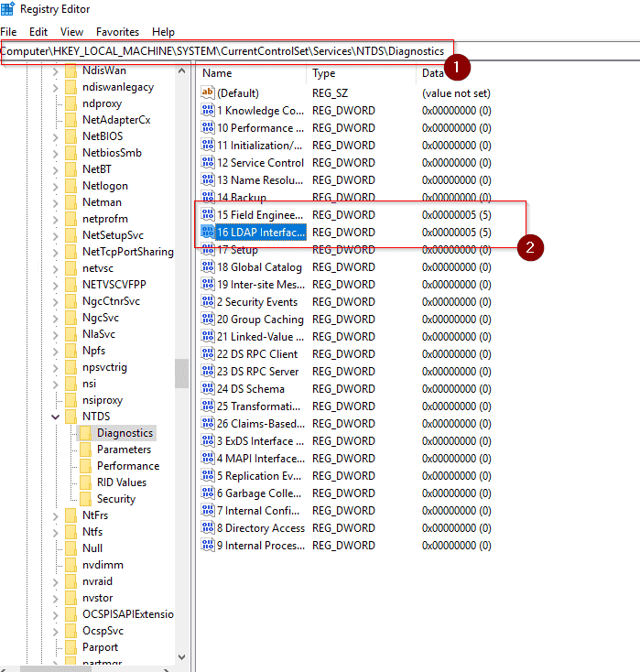The image size is (640, 672).
Task: Click the tree pane vertical scrollbar thumb
Action: (x=181, y=373)
